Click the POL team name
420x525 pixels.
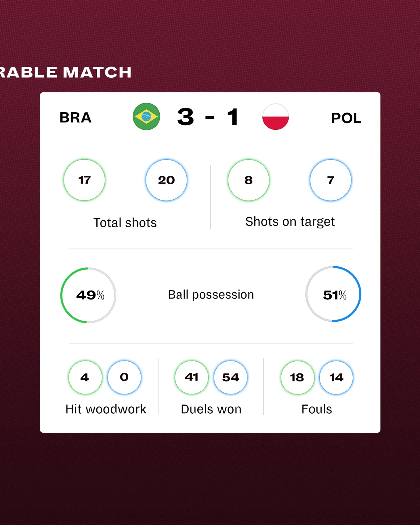point(346,118)
